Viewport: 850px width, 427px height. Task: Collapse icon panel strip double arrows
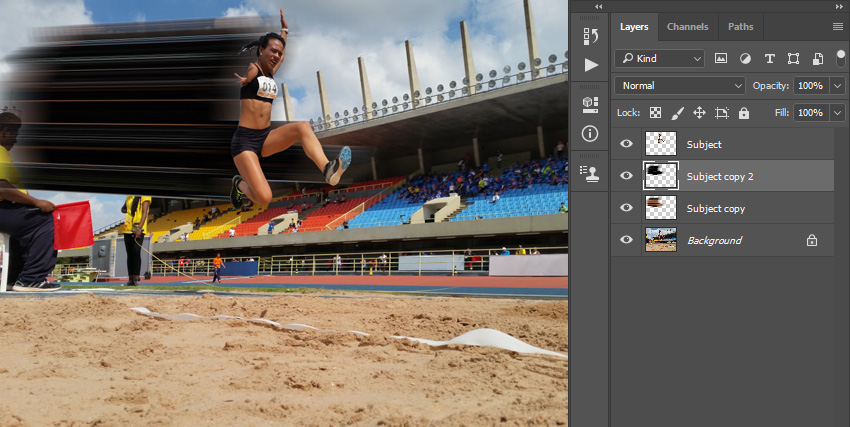[598, 7]
